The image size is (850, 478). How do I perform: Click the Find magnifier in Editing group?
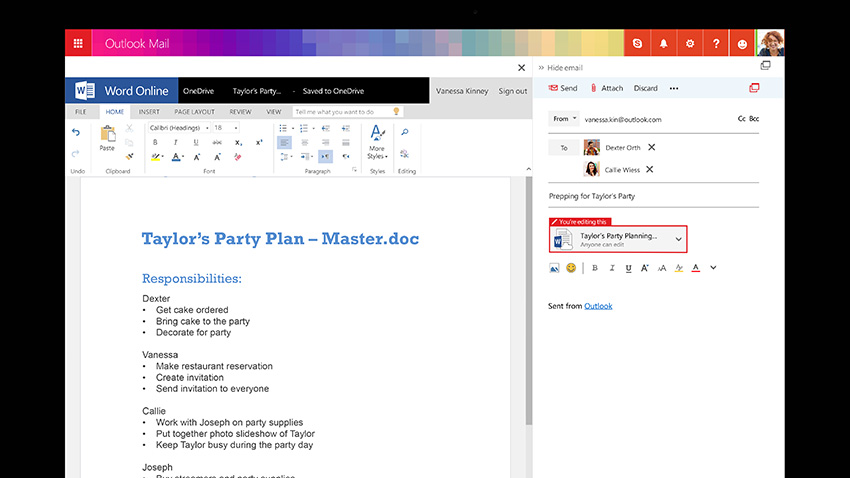[x=405, y=132]
